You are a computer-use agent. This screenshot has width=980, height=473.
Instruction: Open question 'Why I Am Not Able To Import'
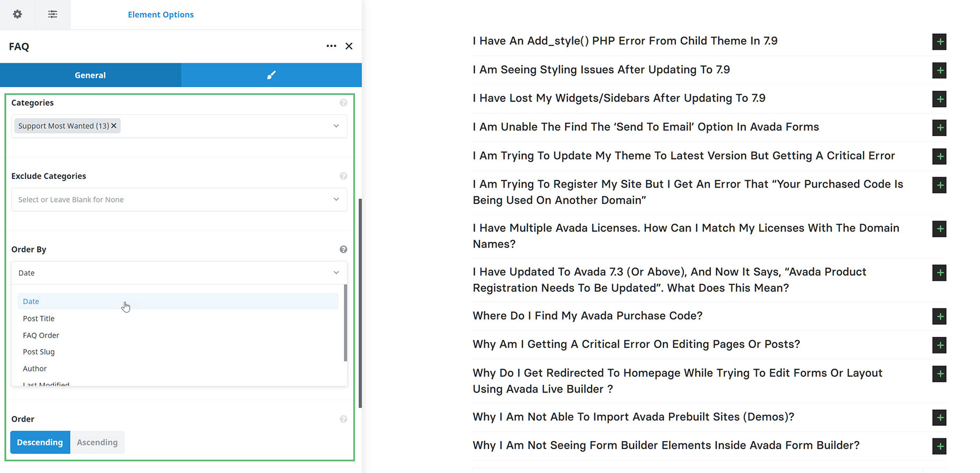[634, 417]
